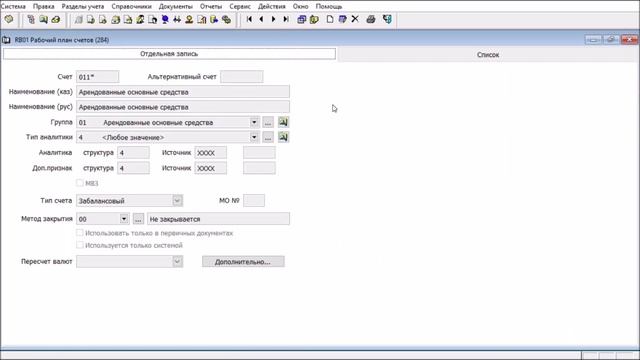Select the Отдельная запись tab

tap(169, 54)
